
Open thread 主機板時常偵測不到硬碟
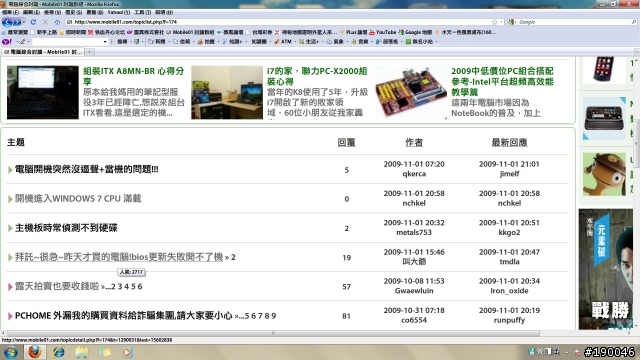(x=66, y=228)
